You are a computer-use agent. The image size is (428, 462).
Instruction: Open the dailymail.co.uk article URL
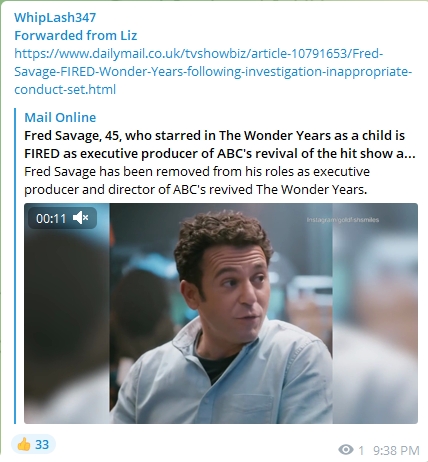point(213,71)
